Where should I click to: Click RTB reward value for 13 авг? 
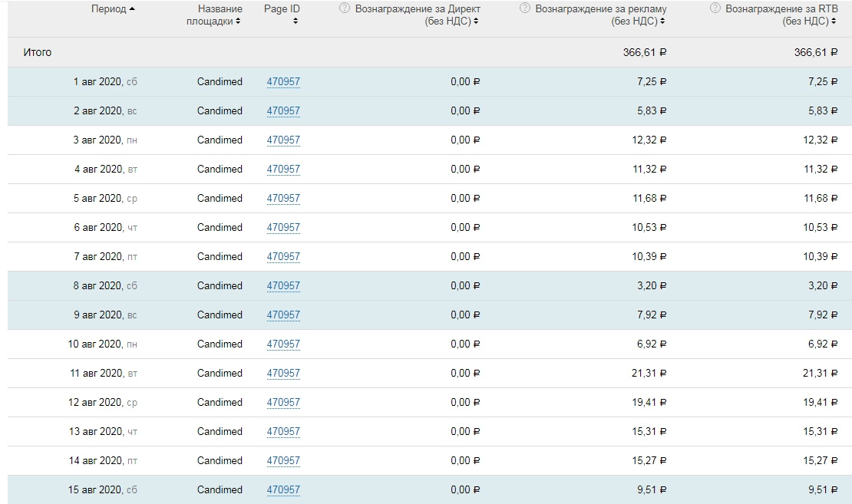pyautogui.click(x=818, y=432)
